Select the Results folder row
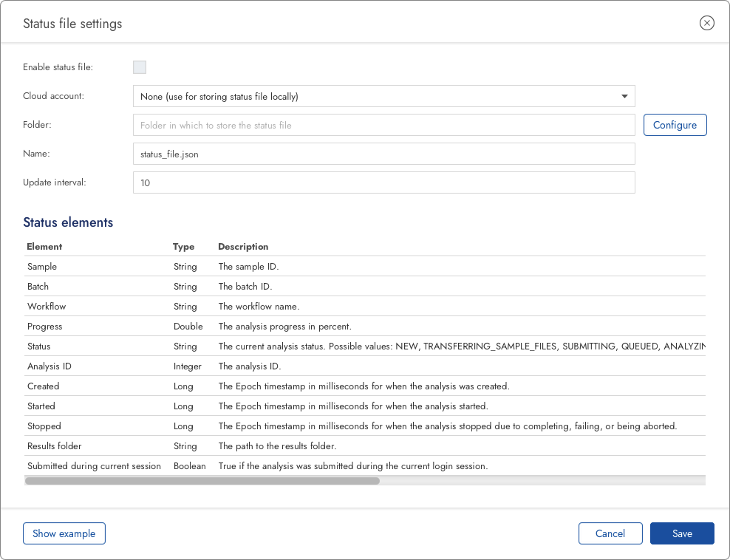 pos(55,446)
